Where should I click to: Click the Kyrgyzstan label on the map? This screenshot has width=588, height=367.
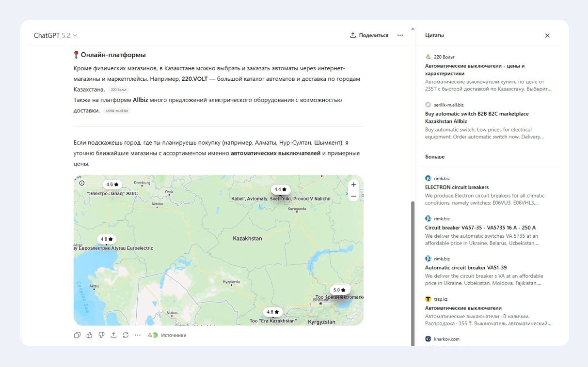322,322
